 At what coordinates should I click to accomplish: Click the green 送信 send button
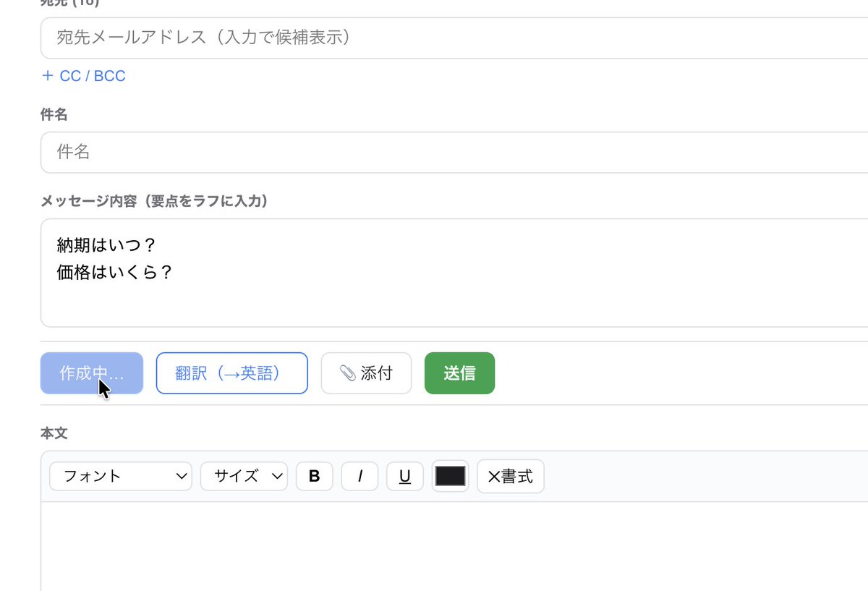pos(459,373)
